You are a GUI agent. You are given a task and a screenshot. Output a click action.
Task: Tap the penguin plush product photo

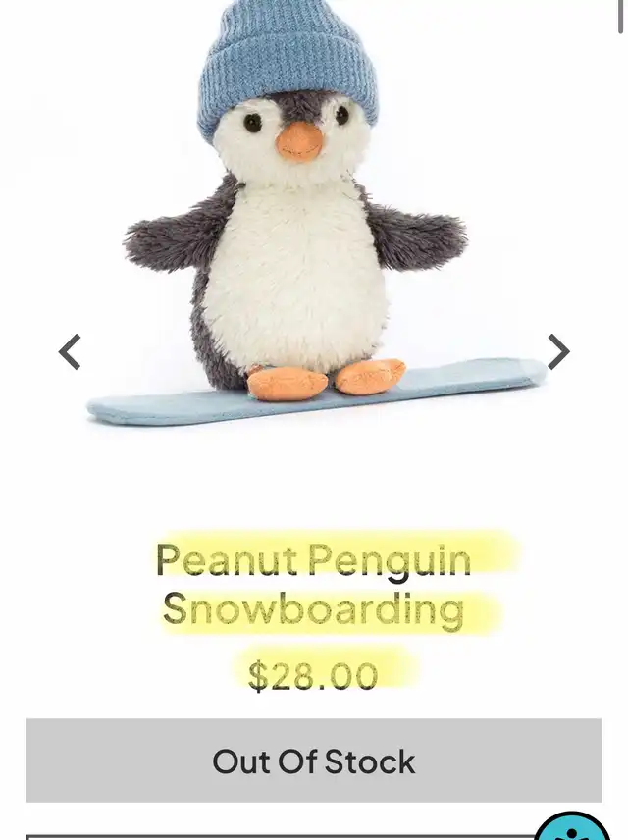[314, 214]
